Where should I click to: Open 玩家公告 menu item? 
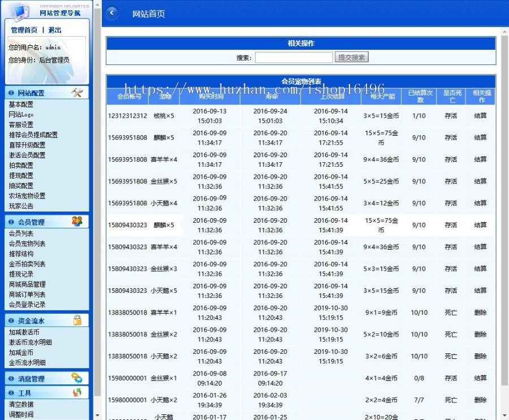21,206
